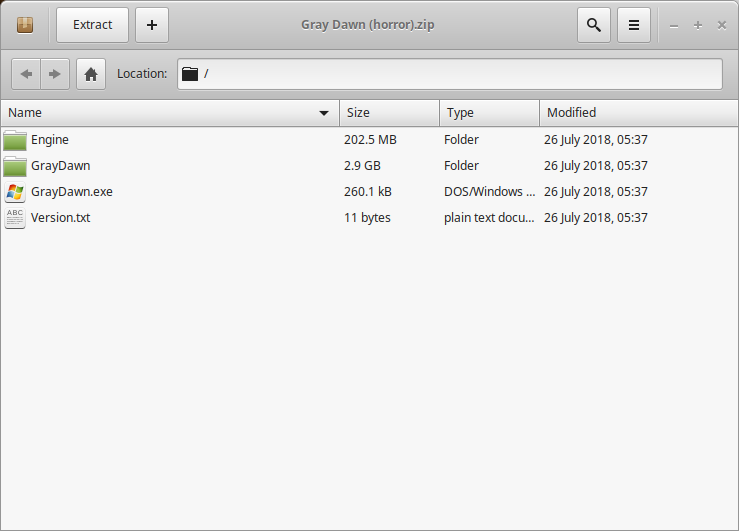Click the plain text document type cell
This screenshot has width=739, height=531.
click(x=489, y=218)
